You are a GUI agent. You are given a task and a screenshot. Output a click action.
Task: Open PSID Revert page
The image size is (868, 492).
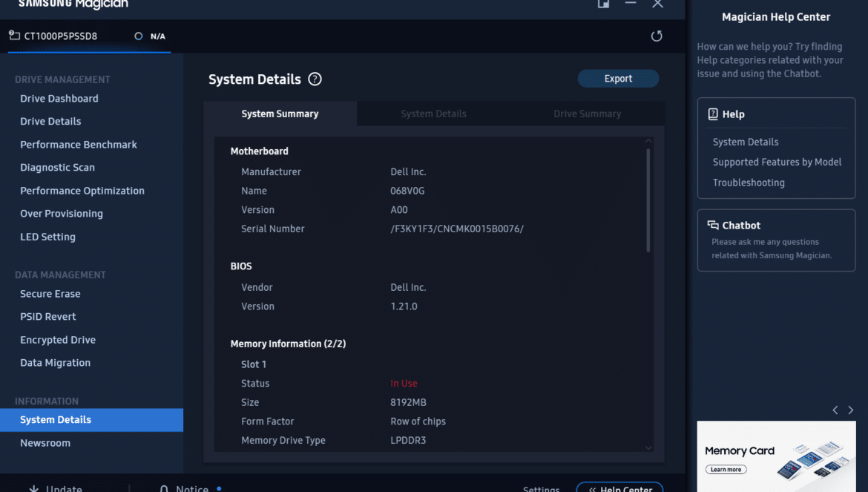[x=48, y=317]
